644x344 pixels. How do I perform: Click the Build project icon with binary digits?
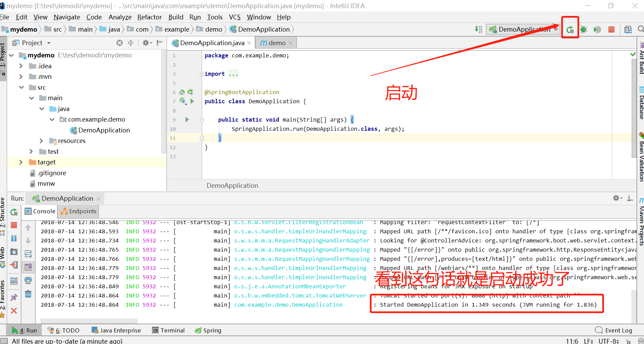point(478,30)
